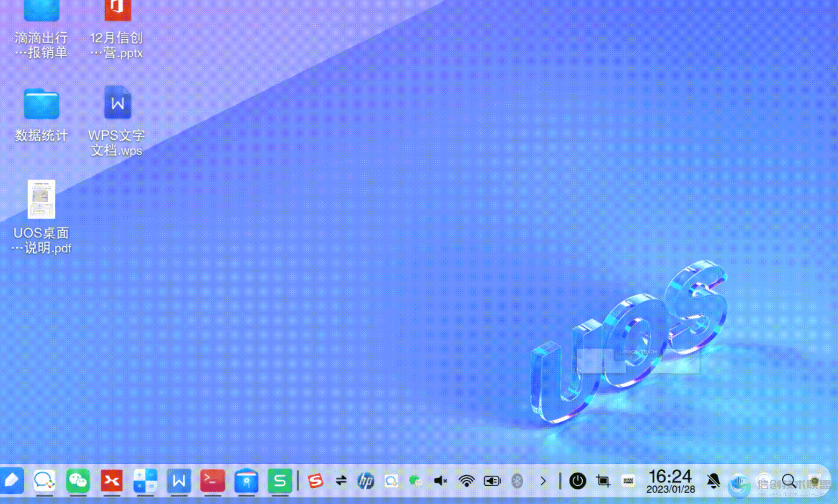Viewport: 838px width, 504px height.
Task: Open the onscreen keyboard tray icon
Action: tap(628, 481)
